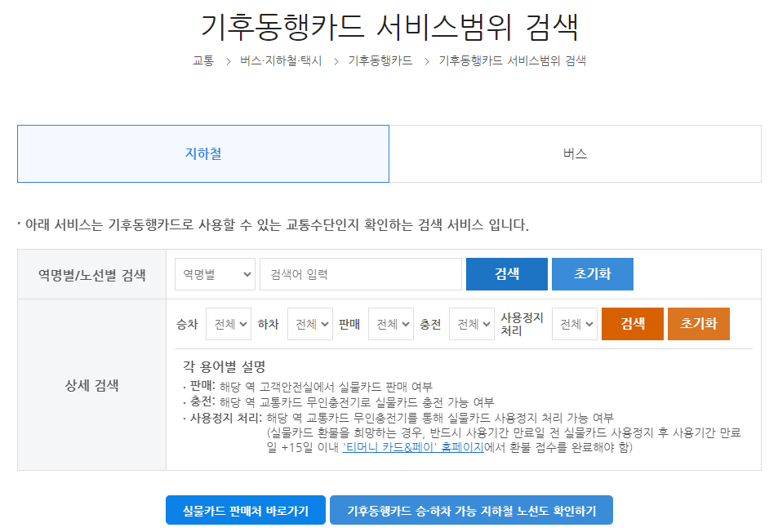This screenshot has height=532, width=778.
Task: Click the blue 검색 search button
Action: click(x=506, y=274)
